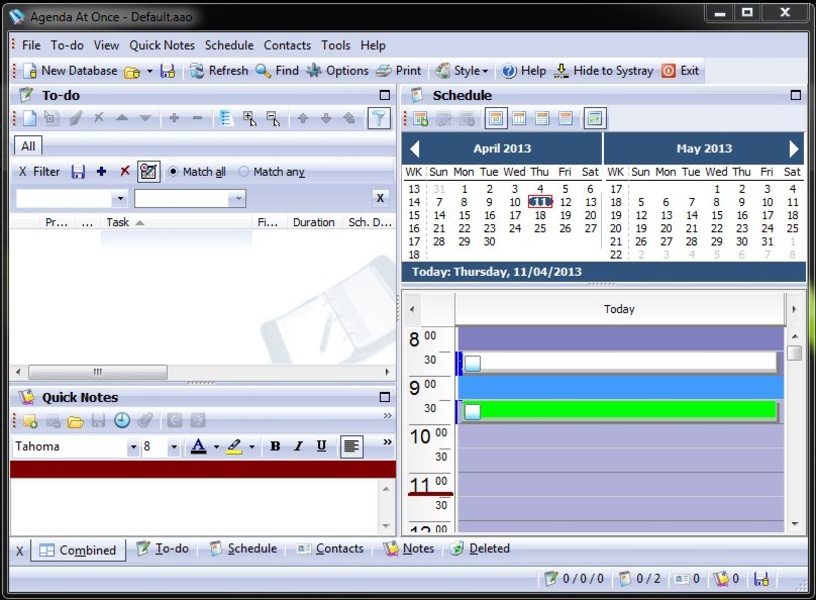
Task: Click the Refresh button
Action: click(219, 71)
